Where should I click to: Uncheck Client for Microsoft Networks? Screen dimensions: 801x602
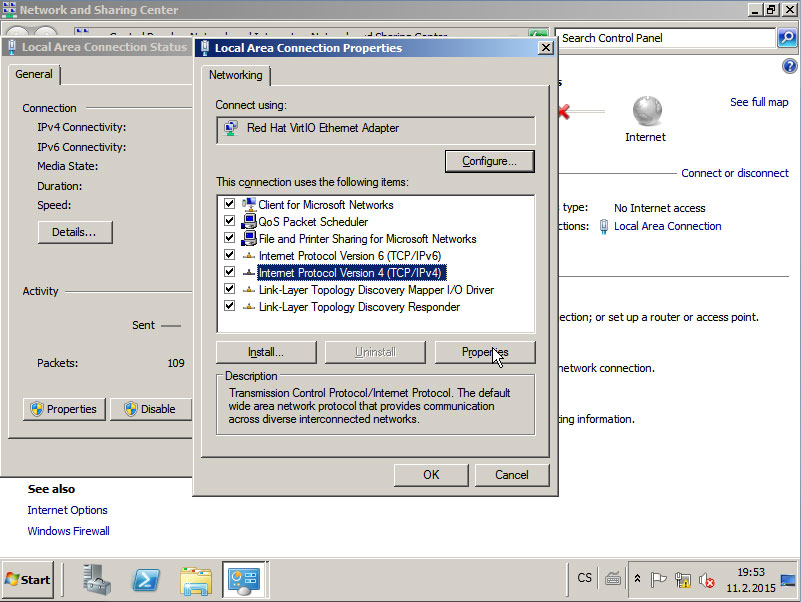tap(230, 204)
